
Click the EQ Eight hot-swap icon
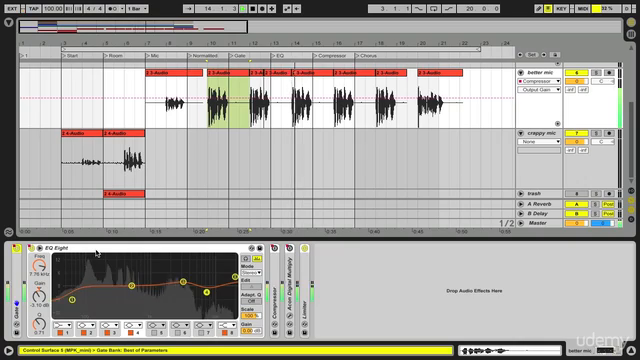tap(251, 248)
